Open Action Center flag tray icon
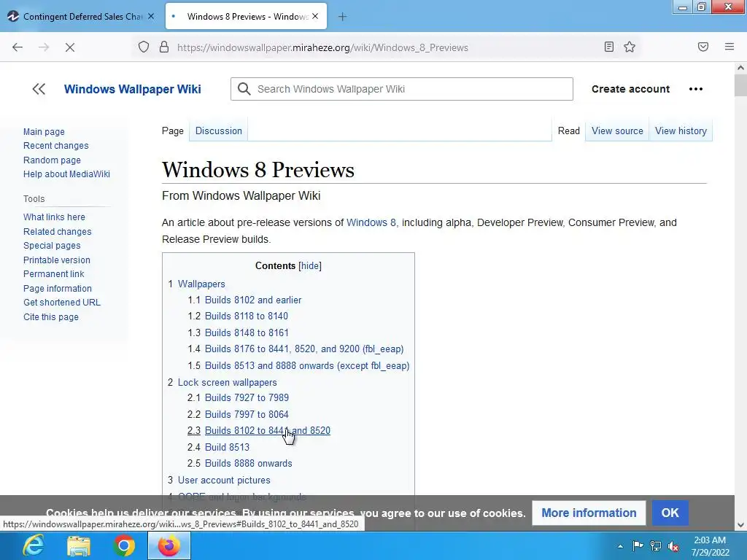This screenshot has width=747, height=560. point(638,546)
